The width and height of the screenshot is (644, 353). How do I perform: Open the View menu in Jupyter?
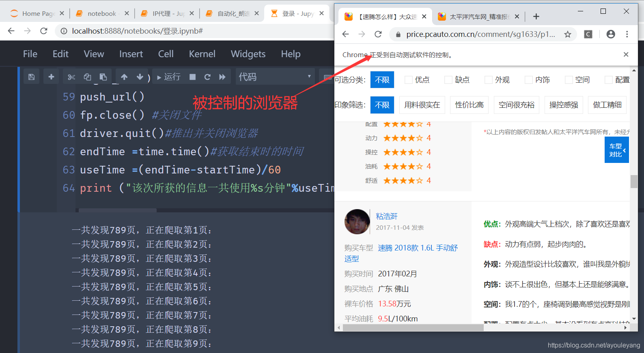94,54
